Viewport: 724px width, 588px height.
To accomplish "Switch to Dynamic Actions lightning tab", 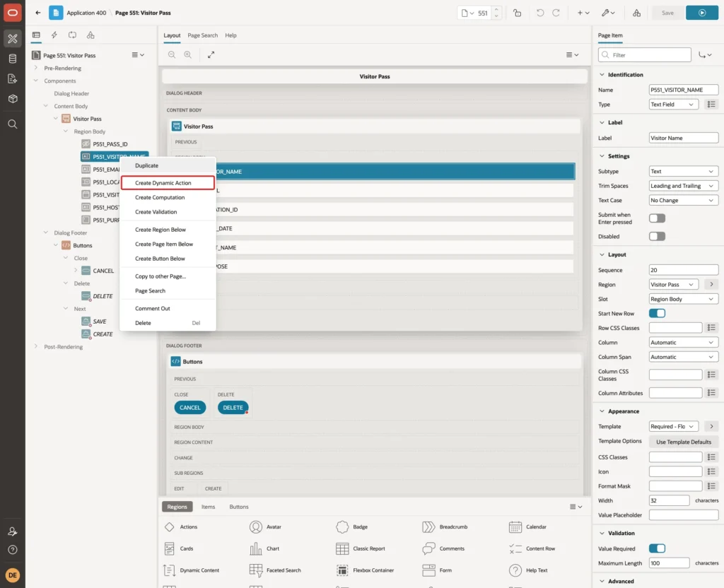I will coord(54,35).
